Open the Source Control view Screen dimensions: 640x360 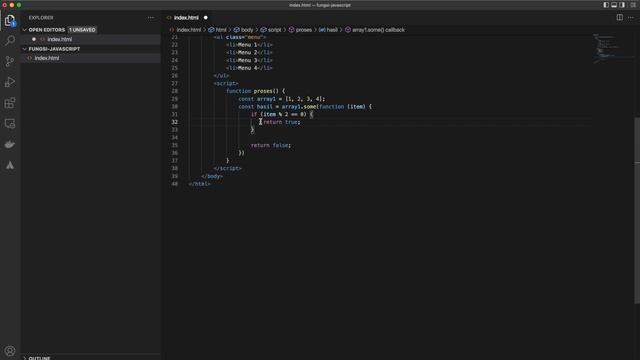(x=10, y=61)
